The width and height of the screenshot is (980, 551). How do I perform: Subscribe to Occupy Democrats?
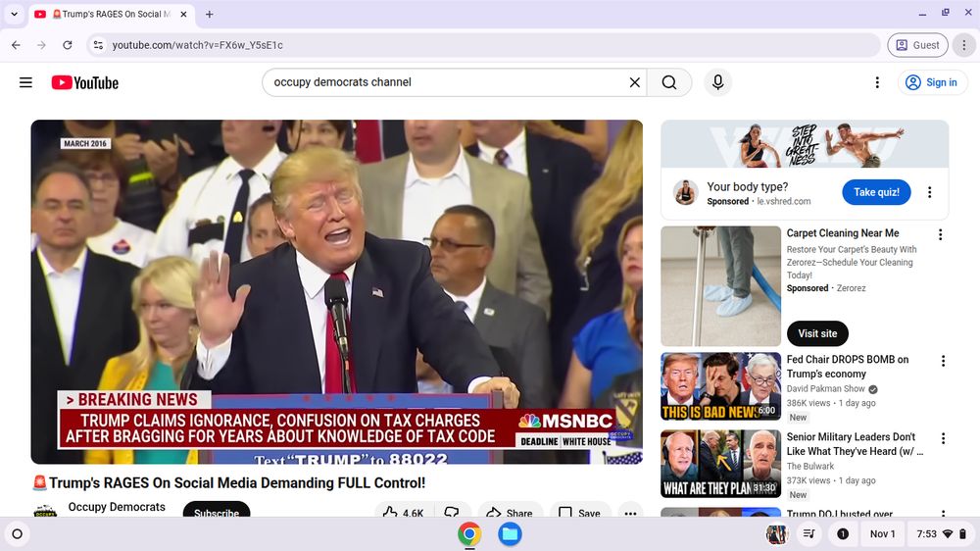[x=217, y=510]
